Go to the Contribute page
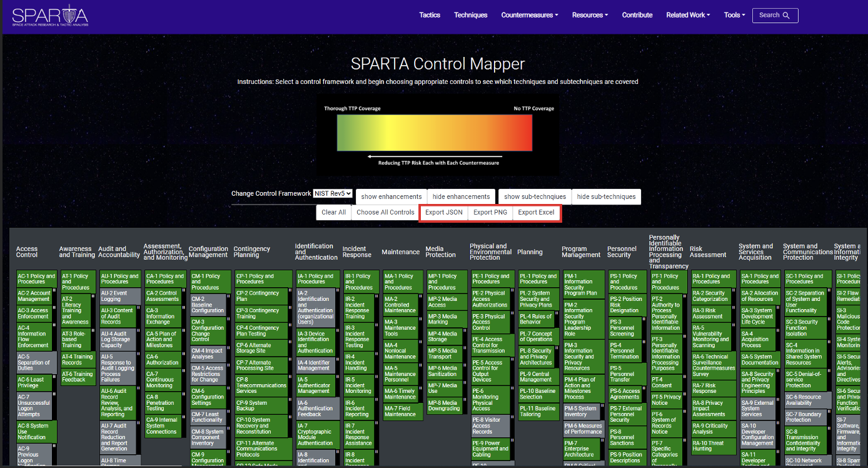Image resolution: width=868 pixels, height=468 pixels. tap(637, 15)
